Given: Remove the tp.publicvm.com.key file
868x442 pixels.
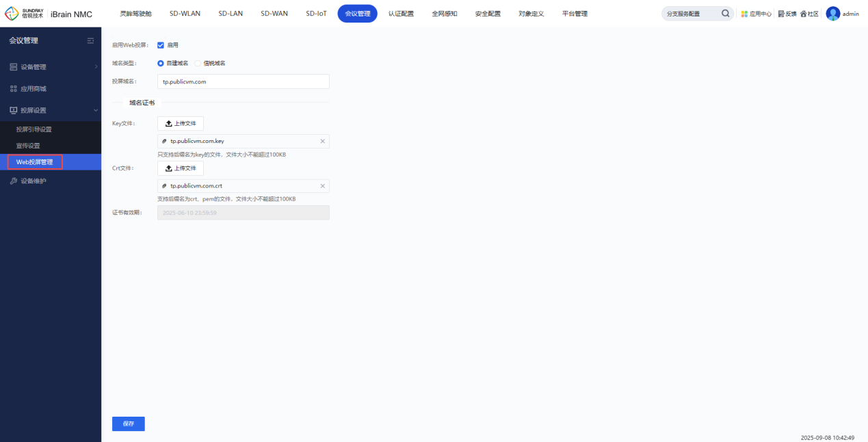Looking at the screenshot, I should tap(323, 142).
